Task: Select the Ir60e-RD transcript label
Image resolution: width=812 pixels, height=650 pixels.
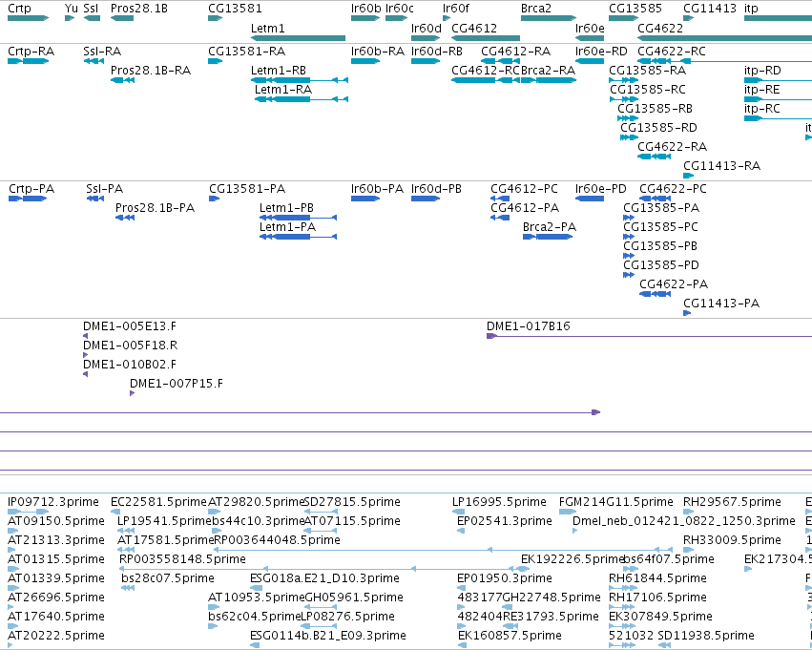Action: point(601,51)
